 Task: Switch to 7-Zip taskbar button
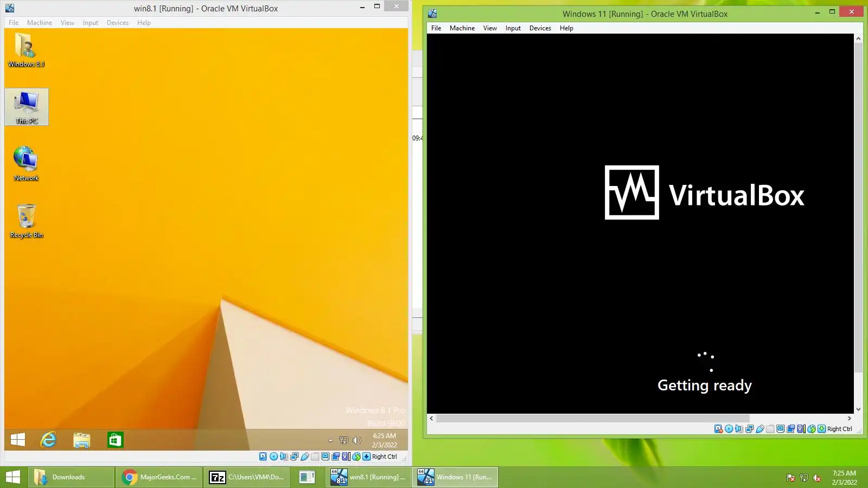[x=247, y=477]
